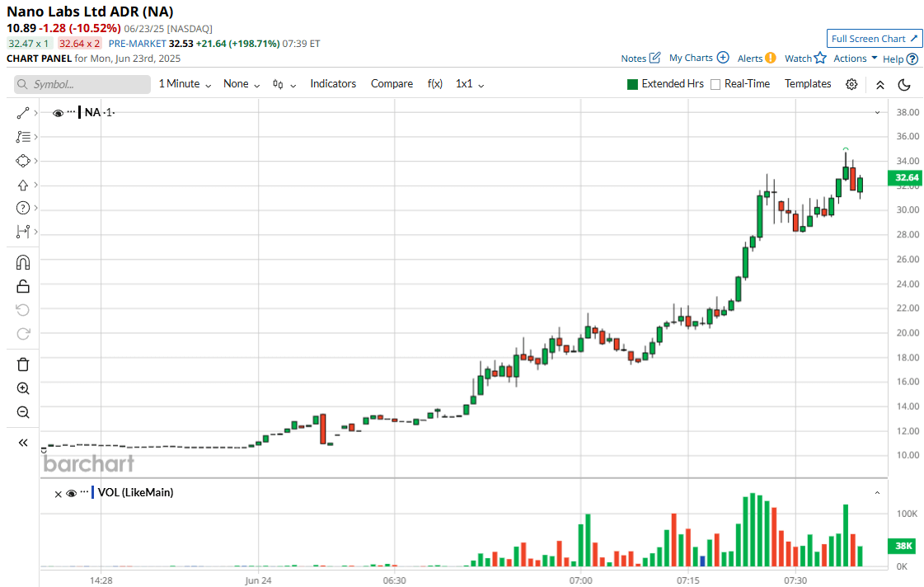This screenshot has height=587, width=924.
Task: Collapse the VOL pane chevron
Action: tap(878, 493)
